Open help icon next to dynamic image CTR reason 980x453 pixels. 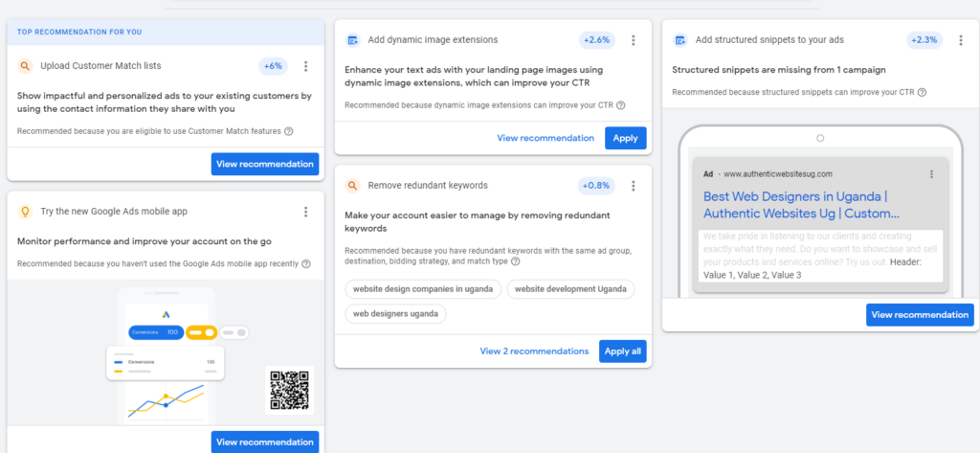coord(621,105)
